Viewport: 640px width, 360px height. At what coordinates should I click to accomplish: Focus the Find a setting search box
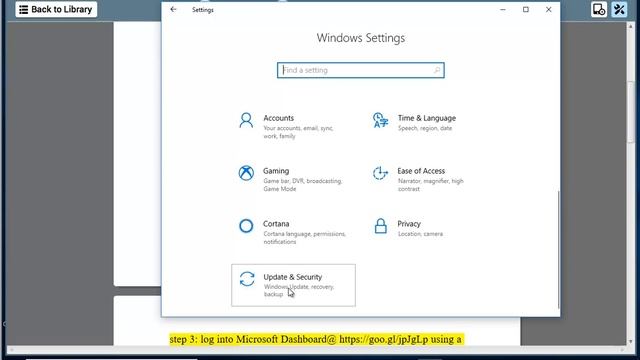click(x=361, y=70)
